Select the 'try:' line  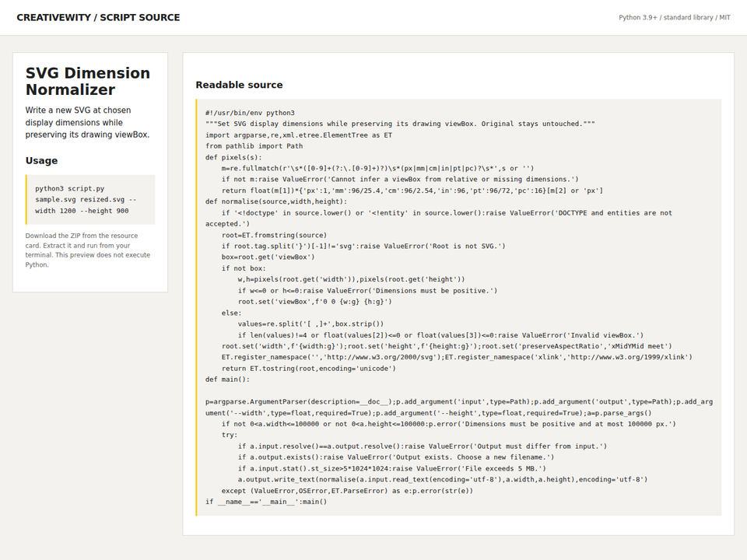230,436
